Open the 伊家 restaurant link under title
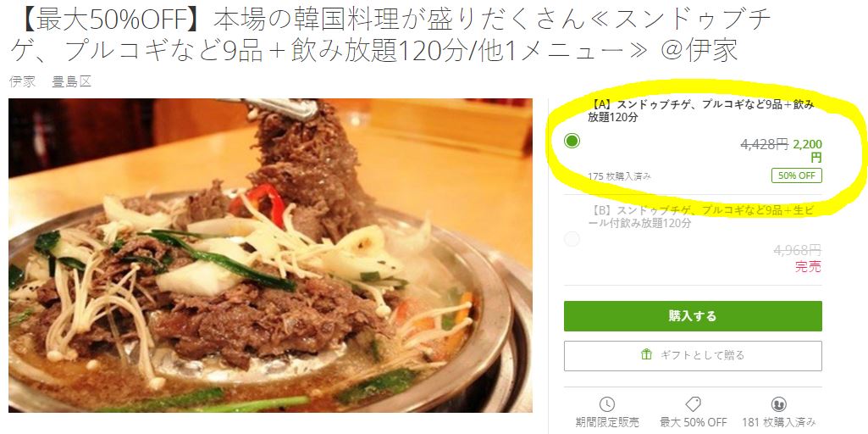Image resolution: width=868 pixels, height=434 pixels. tap(22, 82)
